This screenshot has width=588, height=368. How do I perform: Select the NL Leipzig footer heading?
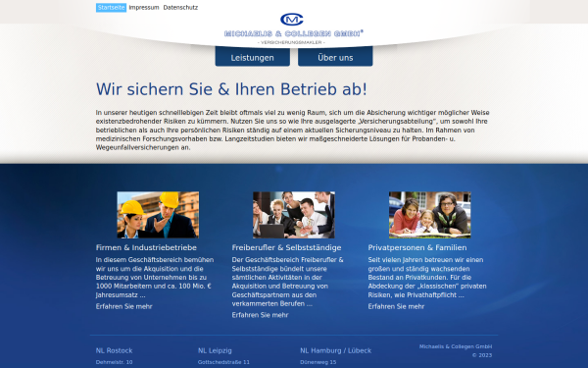215,350
